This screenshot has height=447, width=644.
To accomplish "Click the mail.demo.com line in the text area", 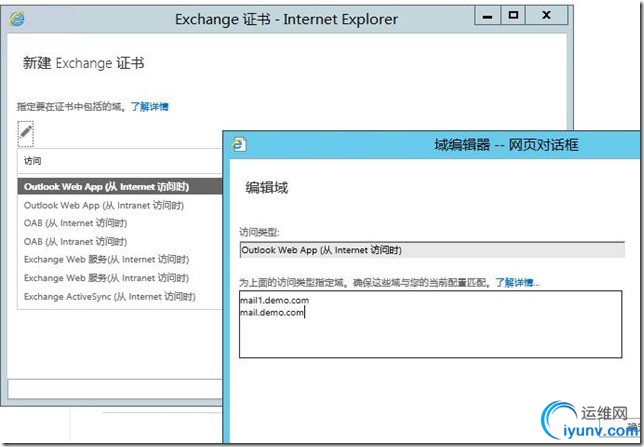I will click(x=272, y=313).
